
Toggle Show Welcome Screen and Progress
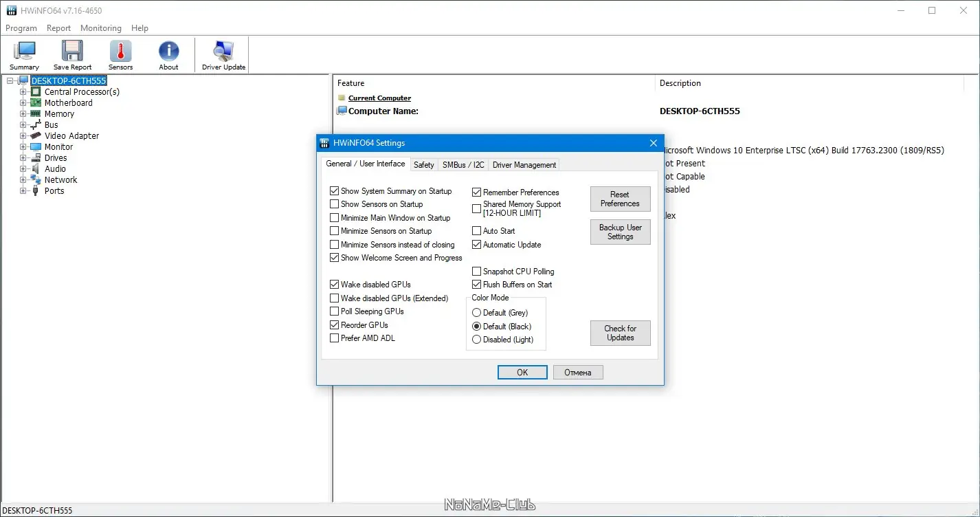[335, 258]
